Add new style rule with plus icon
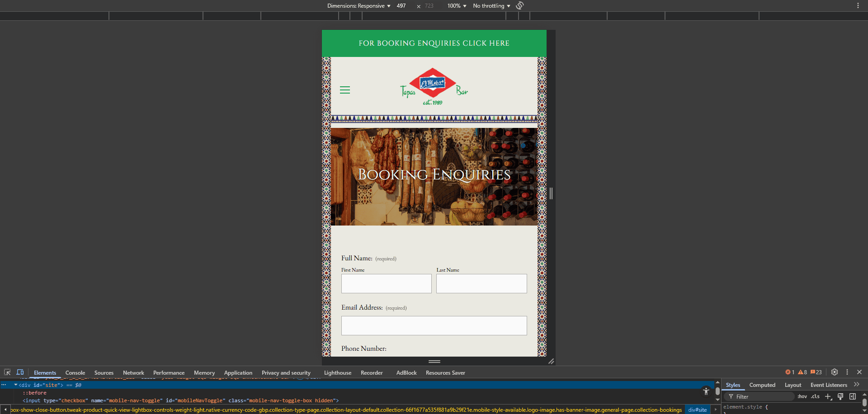 tap(828, 396)
